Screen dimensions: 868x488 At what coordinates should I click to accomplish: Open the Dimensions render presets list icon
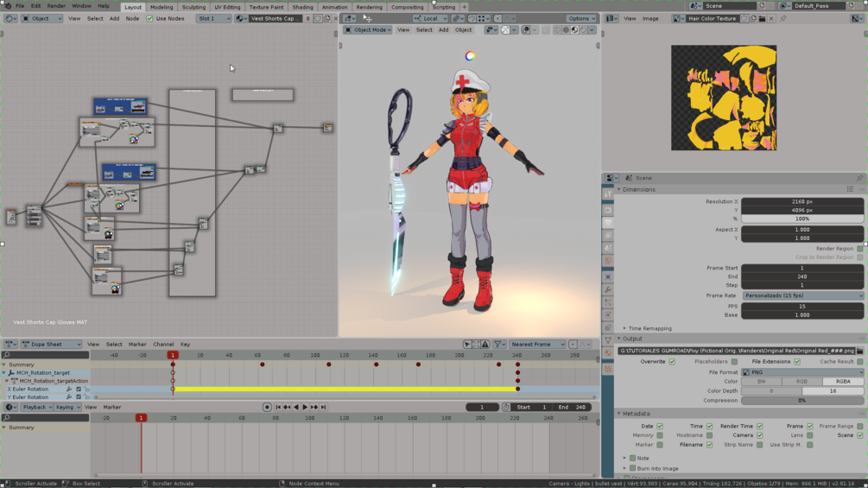tap(850, 189)
